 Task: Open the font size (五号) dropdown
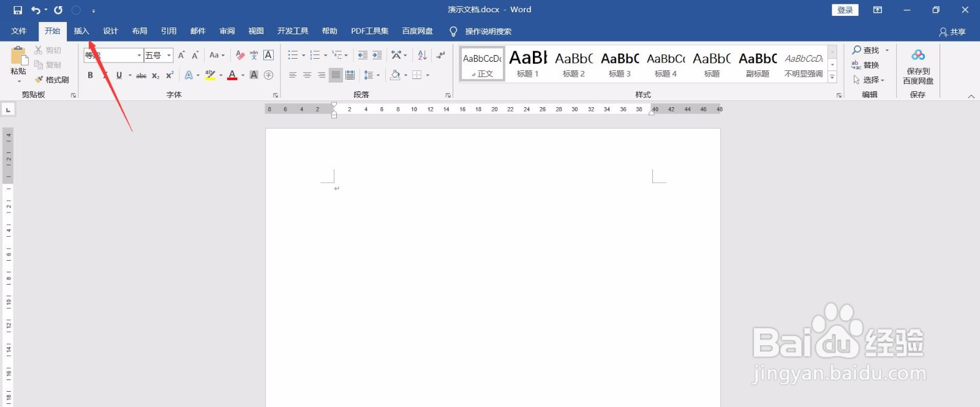tap(169, 55)
